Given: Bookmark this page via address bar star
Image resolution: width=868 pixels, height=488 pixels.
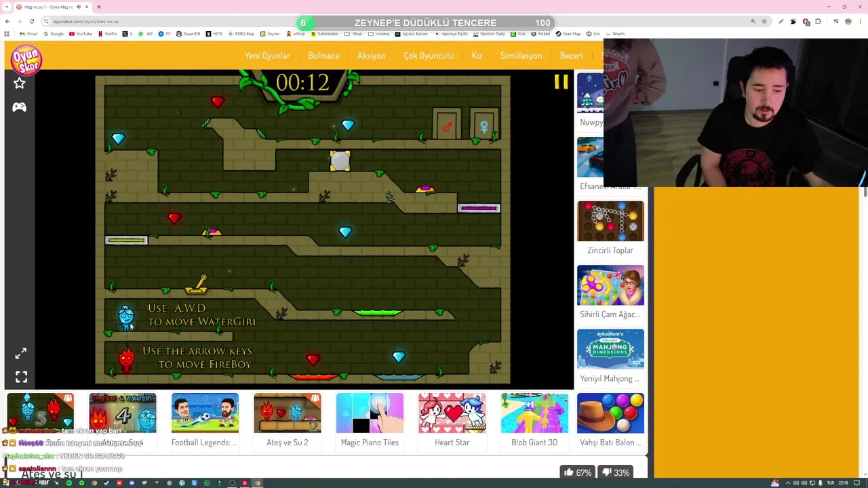Looking at the screenshot, I should (x=764, y=22).
